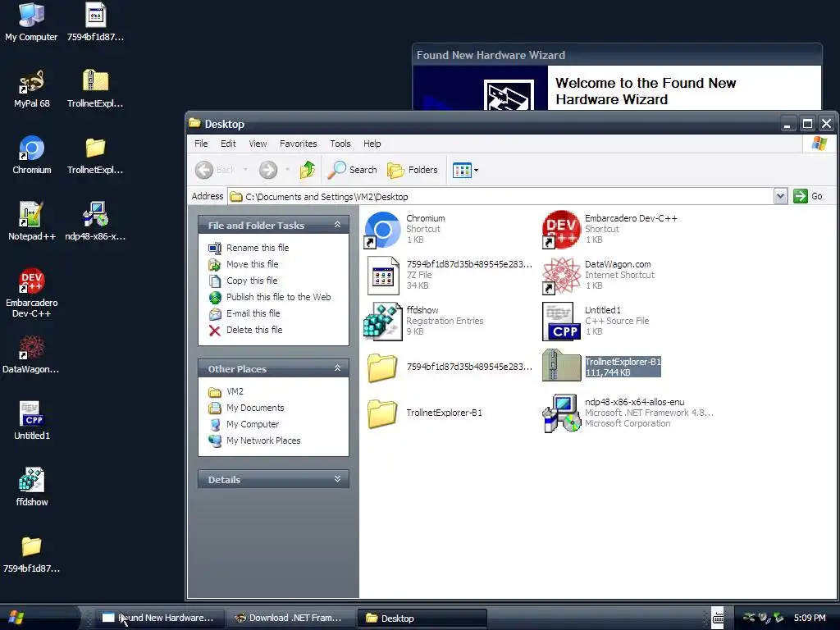Viewport: 840px width, 630px height.
Task: Open MyPal 68 desktop shortcut
Action: (32, 89)
